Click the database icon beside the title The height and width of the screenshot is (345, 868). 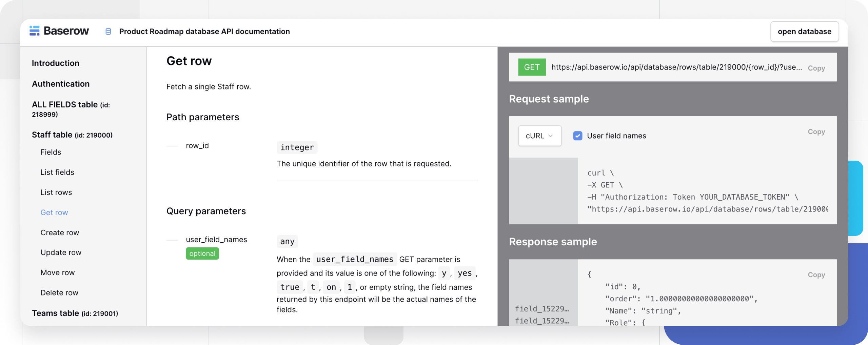click(108, 32)
